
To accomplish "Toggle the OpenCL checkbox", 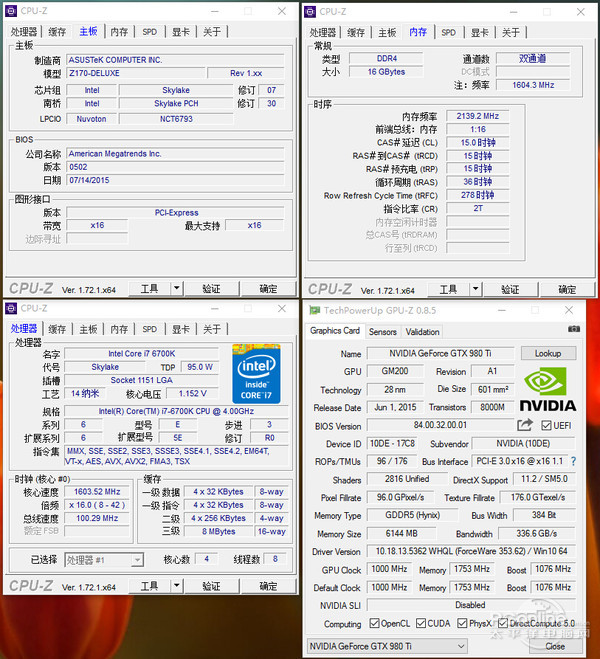I will tap(374, 623).
